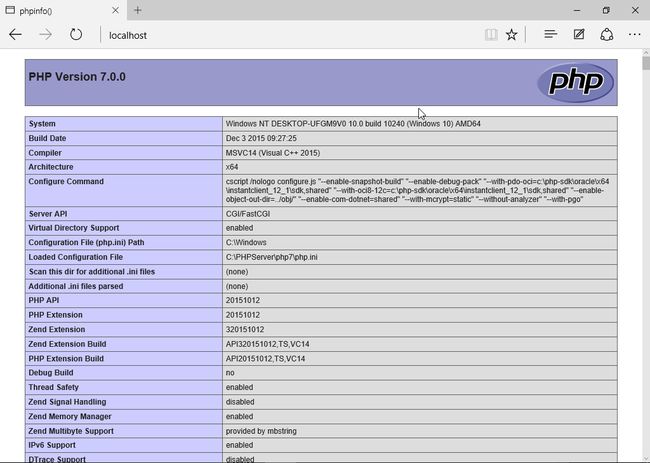This screenshot has height=463, width=650.
Task: Go back to the previous page
Action: coord(15,35)
